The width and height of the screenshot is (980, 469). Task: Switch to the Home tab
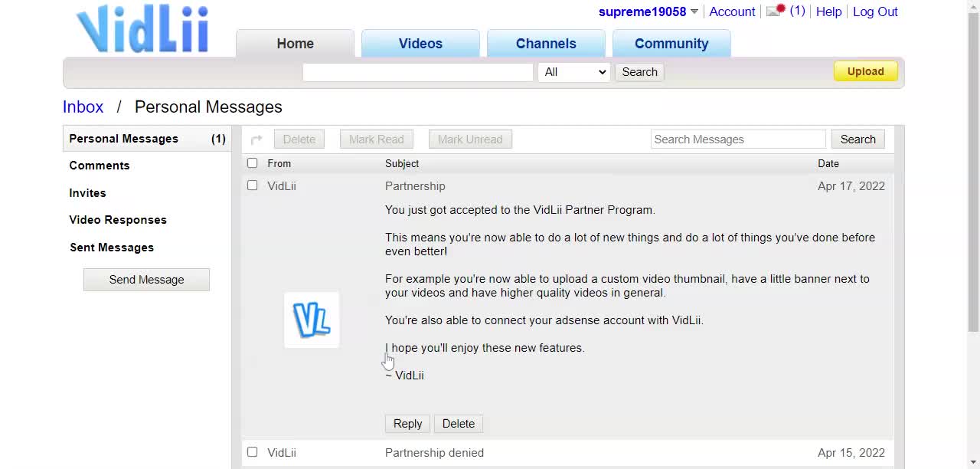tap(295, 44)
